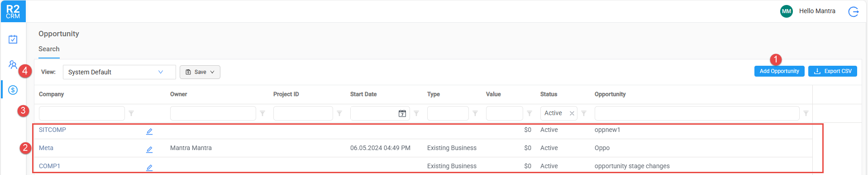Image resolution: width=868 pixels, height=175 pixels.
Task: Click the Opportunity filter input field
Action: point(697,113)
